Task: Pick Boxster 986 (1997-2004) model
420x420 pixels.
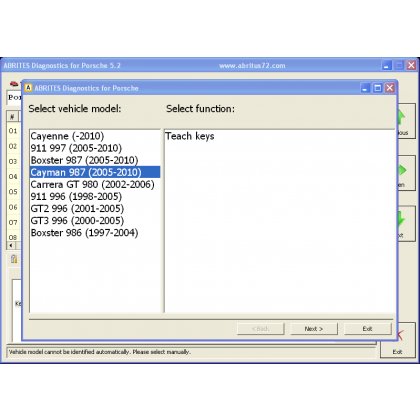Action: [95, 233]
